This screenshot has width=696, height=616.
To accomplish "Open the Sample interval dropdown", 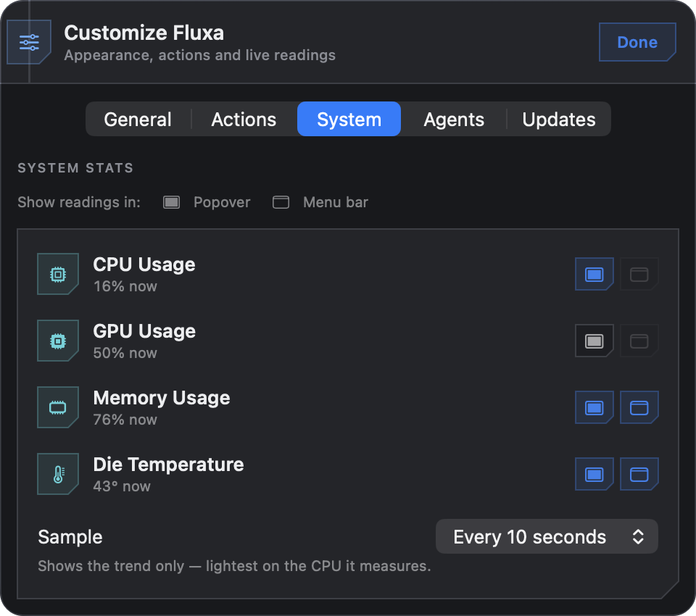I will point(547,536).
